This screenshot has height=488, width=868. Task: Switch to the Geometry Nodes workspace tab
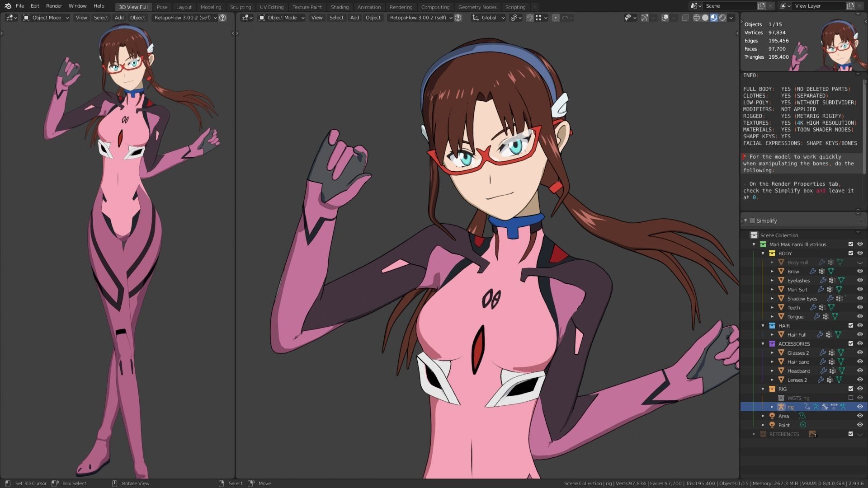click(477, 7)
